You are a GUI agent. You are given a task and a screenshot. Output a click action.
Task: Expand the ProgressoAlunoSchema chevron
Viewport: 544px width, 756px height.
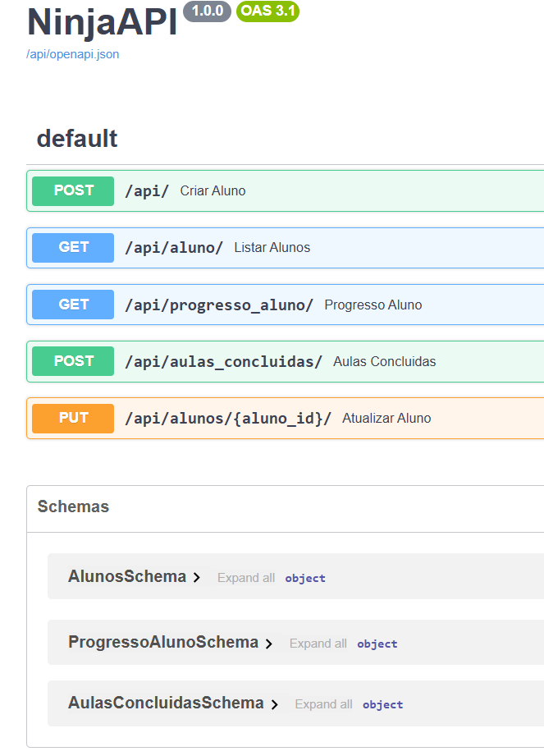click(x=269, y=644)
